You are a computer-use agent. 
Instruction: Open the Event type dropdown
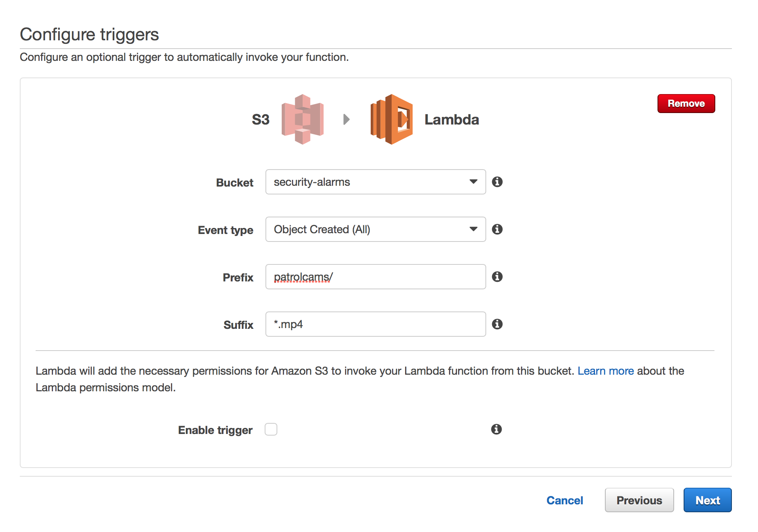pyautogui.click(x=375, y=229)
